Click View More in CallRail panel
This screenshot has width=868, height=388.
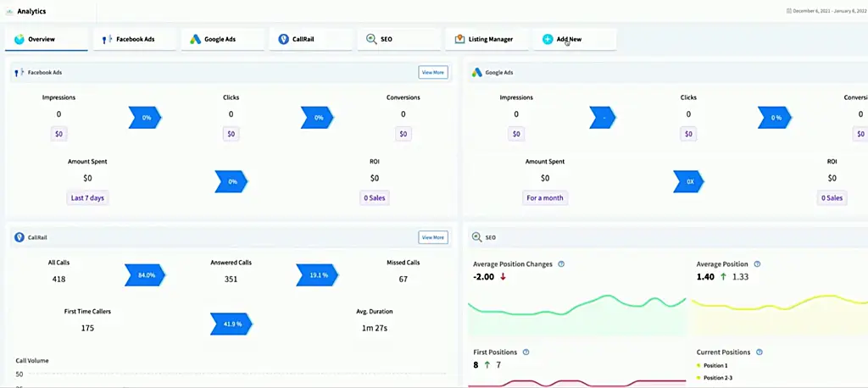pyautogui.click(x=432, y=238)
